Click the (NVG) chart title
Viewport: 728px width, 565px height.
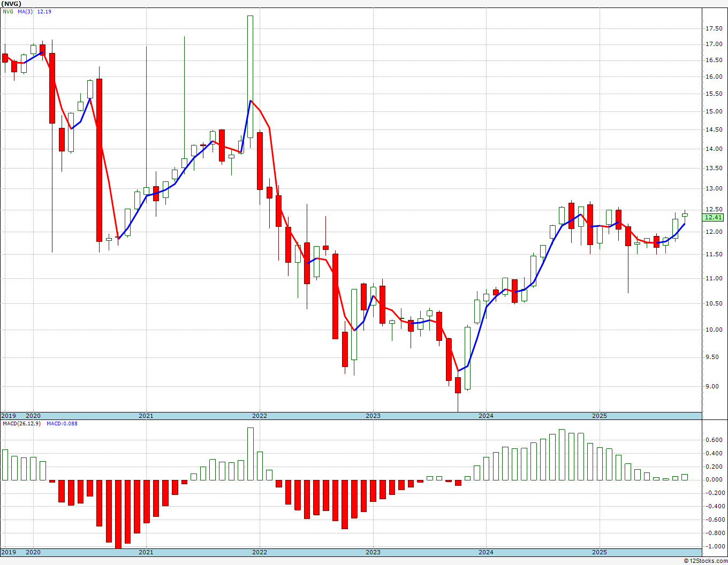[12, 4]
